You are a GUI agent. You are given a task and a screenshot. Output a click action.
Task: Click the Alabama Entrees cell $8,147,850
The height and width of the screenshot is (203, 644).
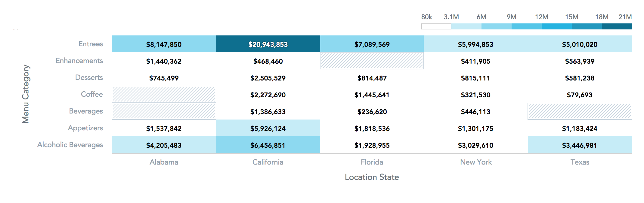coord(164,44)
